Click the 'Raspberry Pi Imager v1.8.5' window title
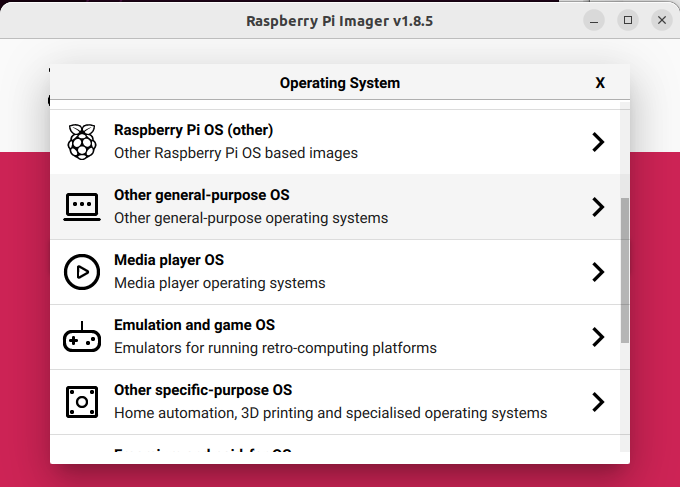Viewport: 680px width, 487px height. [340, 21]
